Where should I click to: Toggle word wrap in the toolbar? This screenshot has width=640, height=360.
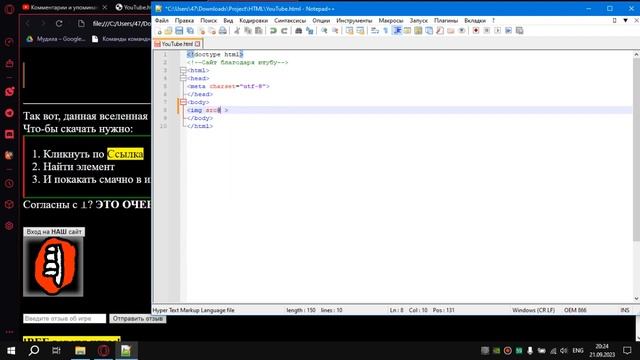pos(375,31)
